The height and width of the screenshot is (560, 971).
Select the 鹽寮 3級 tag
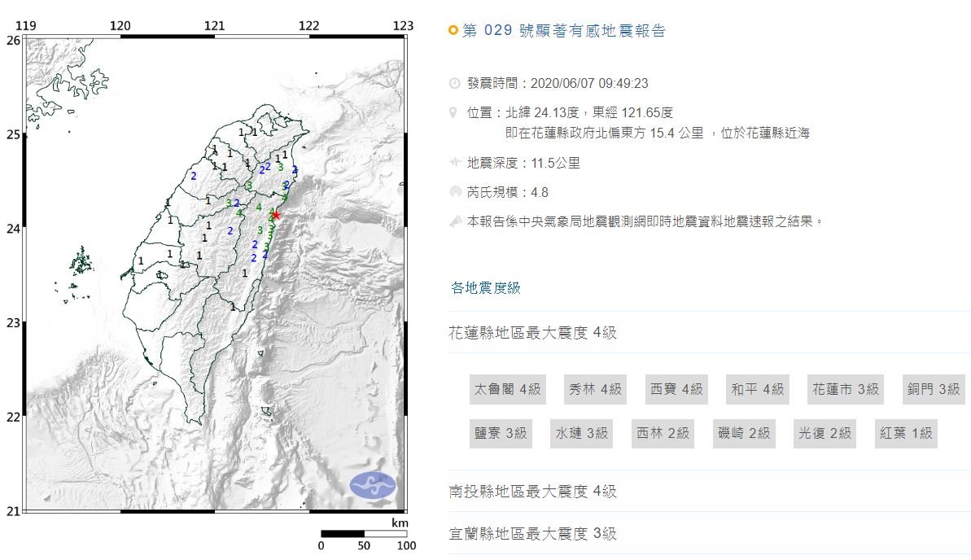click(501, 433)
